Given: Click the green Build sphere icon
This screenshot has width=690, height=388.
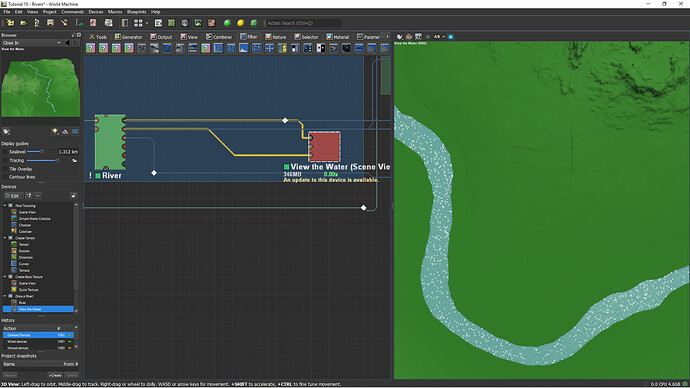Looking at the screenshot, I should pos(227,23).
